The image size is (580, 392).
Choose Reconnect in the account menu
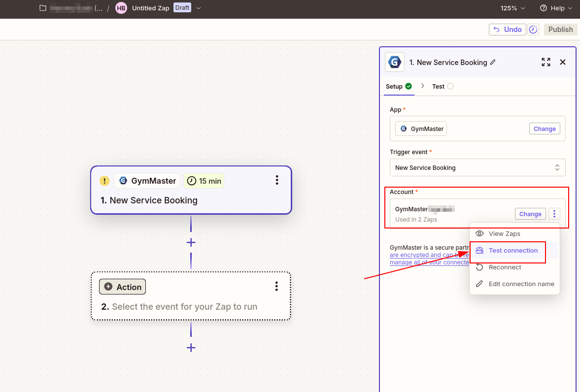click(x=505, y=267)
